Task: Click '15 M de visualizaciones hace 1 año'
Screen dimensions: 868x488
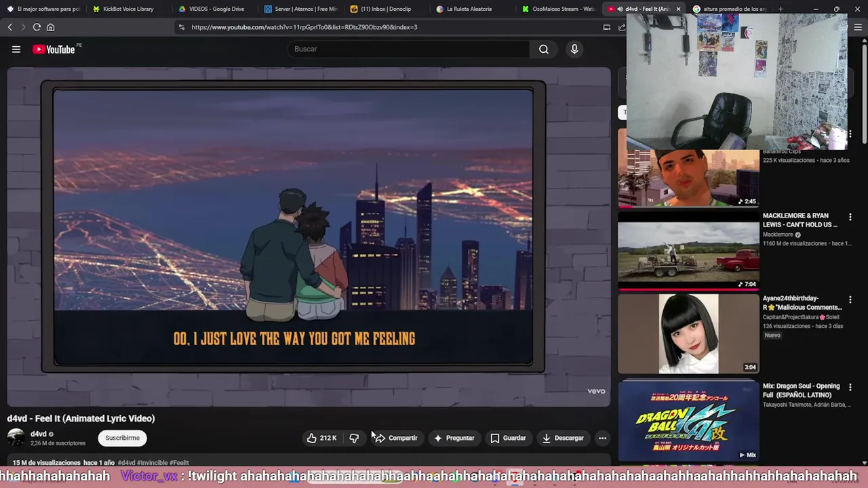Action: point(64,463)
